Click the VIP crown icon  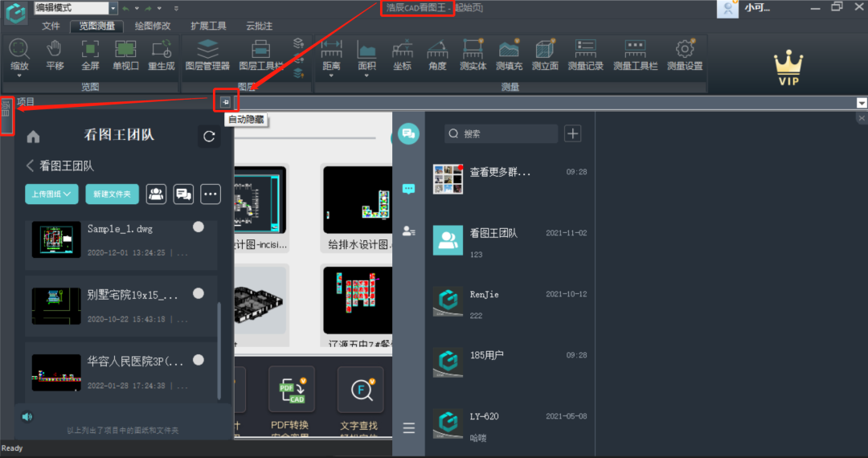[788, 67]
